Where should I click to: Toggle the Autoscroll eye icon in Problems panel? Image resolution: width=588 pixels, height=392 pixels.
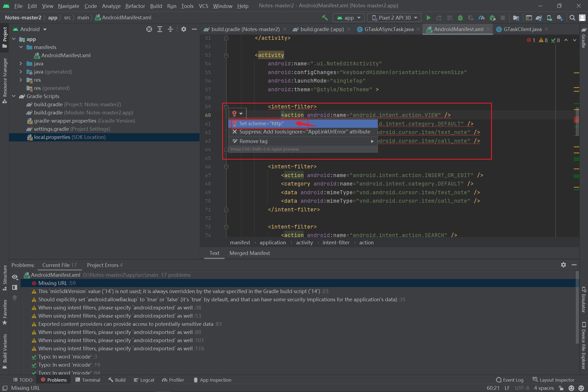(15, 277)
